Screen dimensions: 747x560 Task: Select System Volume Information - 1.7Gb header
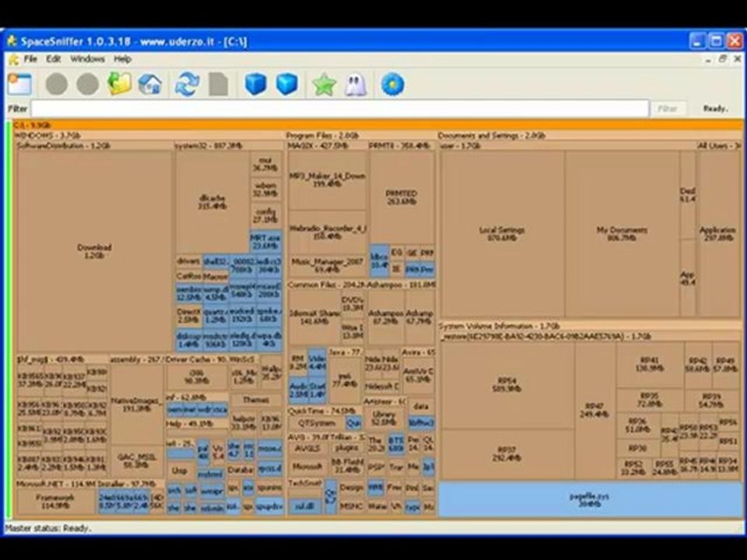point(590,326)
